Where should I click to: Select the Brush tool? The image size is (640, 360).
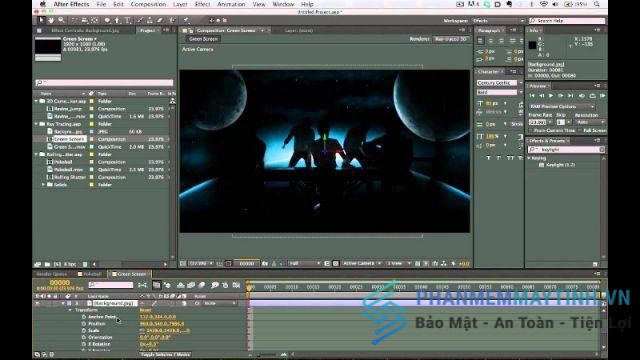[140, 20]
